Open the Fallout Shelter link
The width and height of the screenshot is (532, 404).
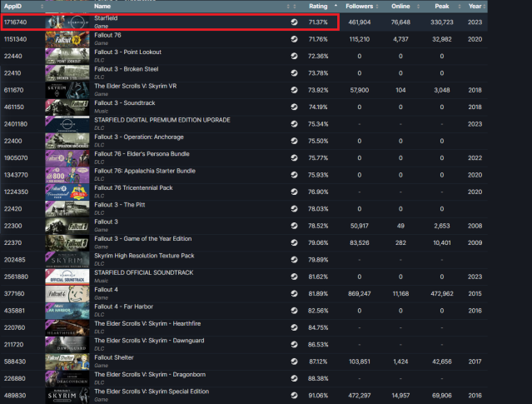[x=114, y=357]
